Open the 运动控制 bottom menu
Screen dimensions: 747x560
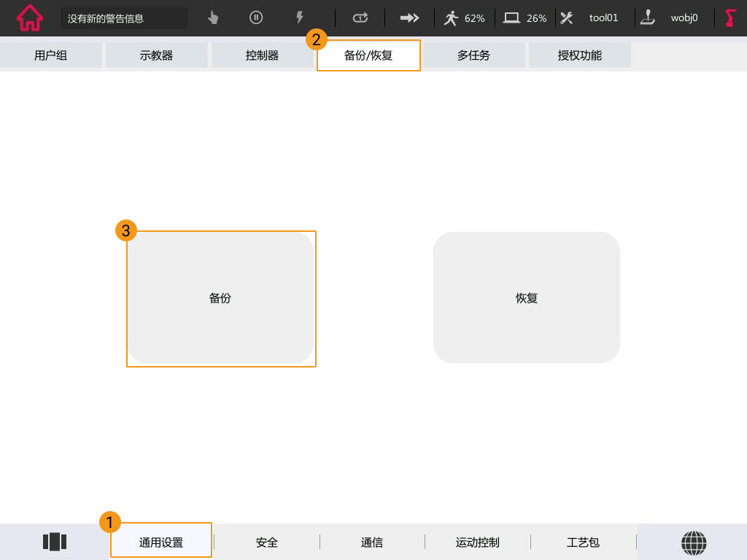click(477, 542)
